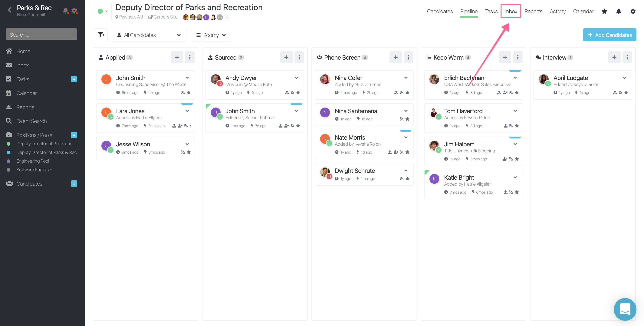Click the green position status dot dropdown
The image size is (644, 326).
pyautogui.click(x=102, y=11)
